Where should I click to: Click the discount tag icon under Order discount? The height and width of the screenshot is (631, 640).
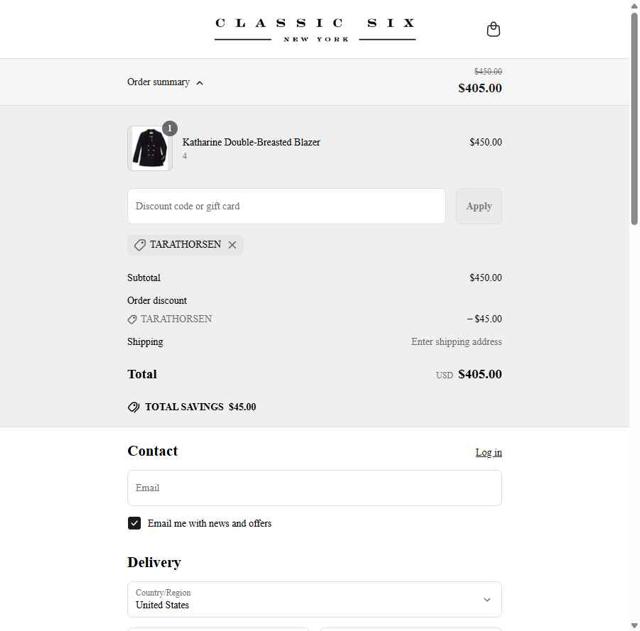click(132, 319)
